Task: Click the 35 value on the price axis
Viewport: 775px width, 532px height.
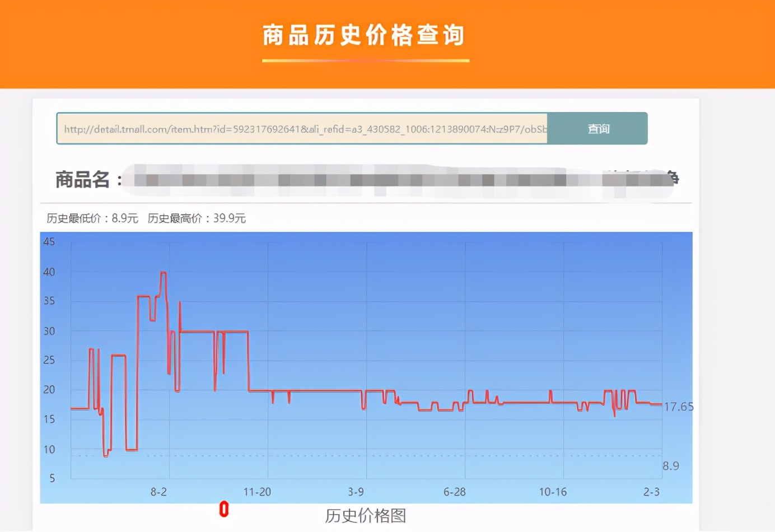Action: coord(49,301)
